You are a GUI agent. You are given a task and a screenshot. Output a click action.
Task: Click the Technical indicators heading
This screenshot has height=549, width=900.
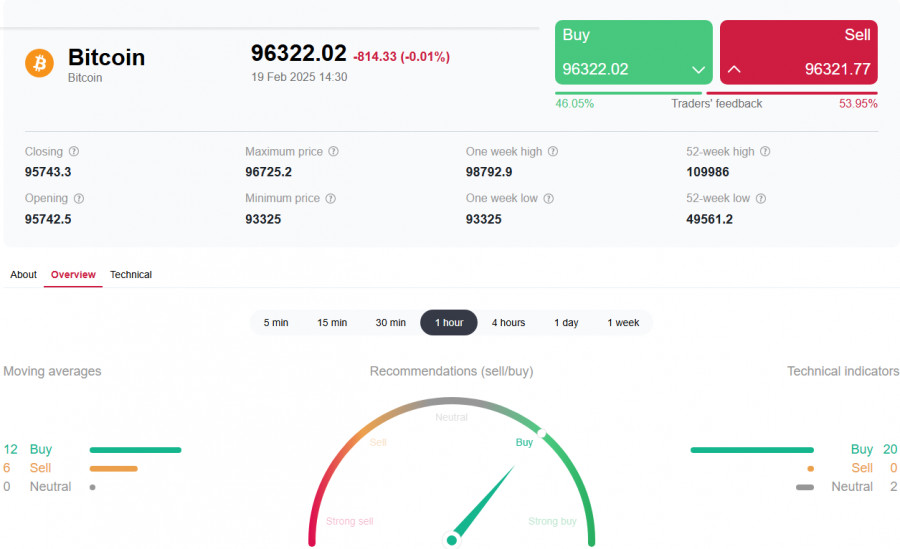(x=843, y=371)
